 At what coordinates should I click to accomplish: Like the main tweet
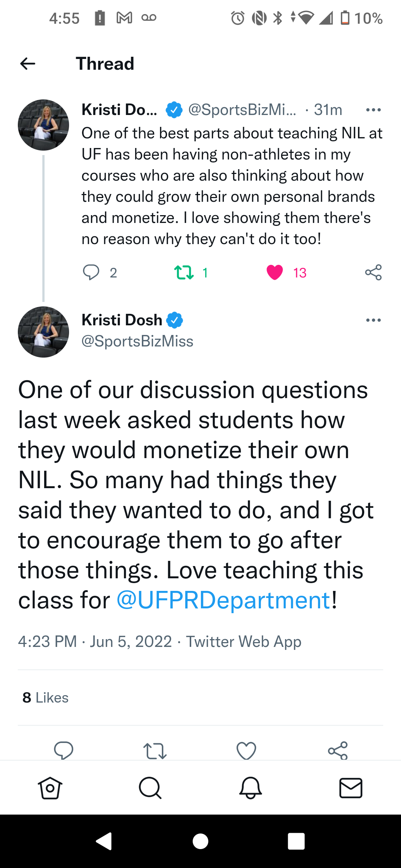click(246, 750)
